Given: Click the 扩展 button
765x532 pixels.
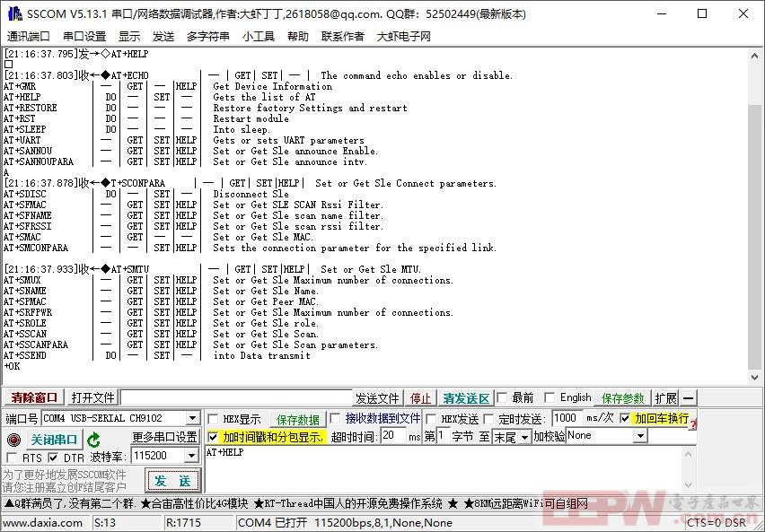Looking at the screenshot, I should 665,398.
